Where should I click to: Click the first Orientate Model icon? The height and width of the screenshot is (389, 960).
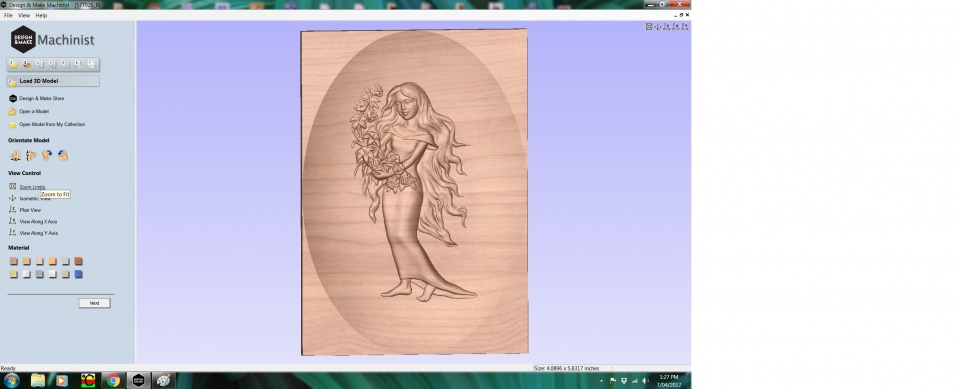click(x=15, y=156)
